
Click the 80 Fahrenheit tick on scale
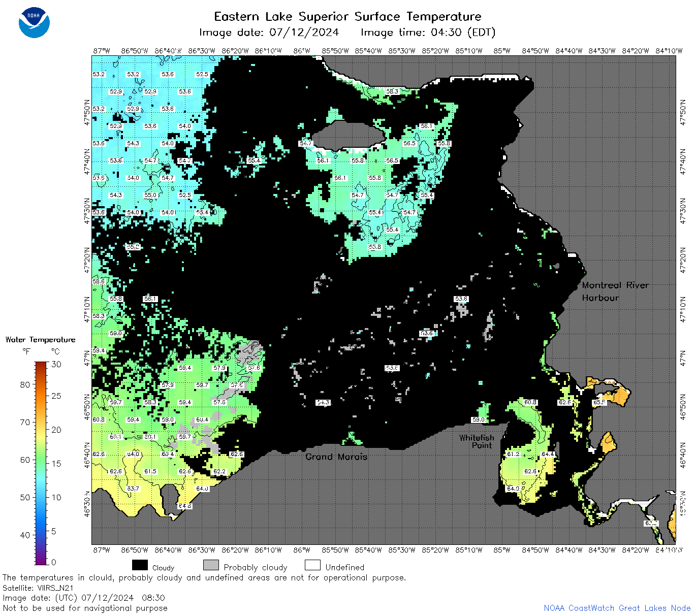[25, 384]
